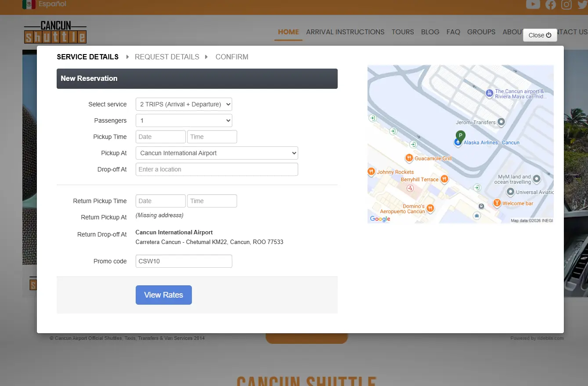Open the Pickup At location dropdown
The width and height of the screenshot is (588, 386).
(x=216, y=153)
